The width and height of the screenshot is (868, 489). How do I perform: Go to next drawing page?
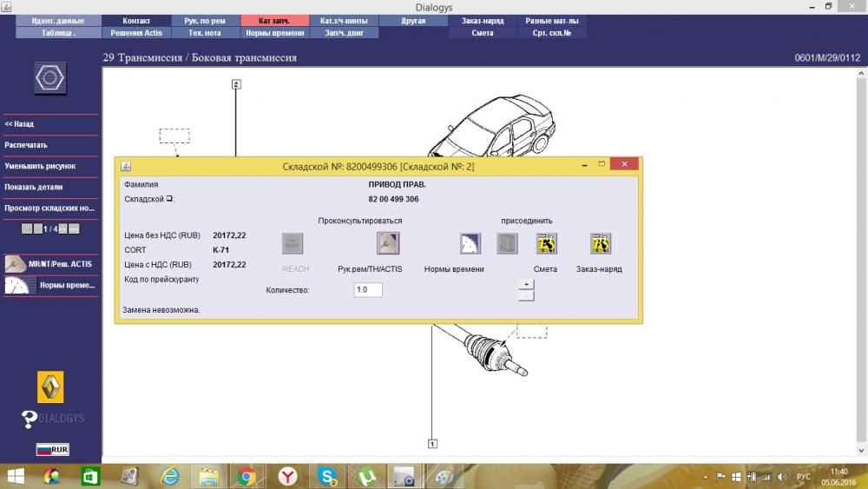(x=63, y=228)
